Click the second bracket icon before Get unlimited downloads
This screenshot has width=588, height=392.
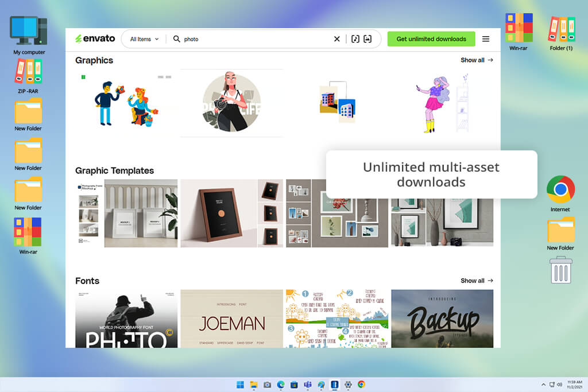[x=367, y=39]
